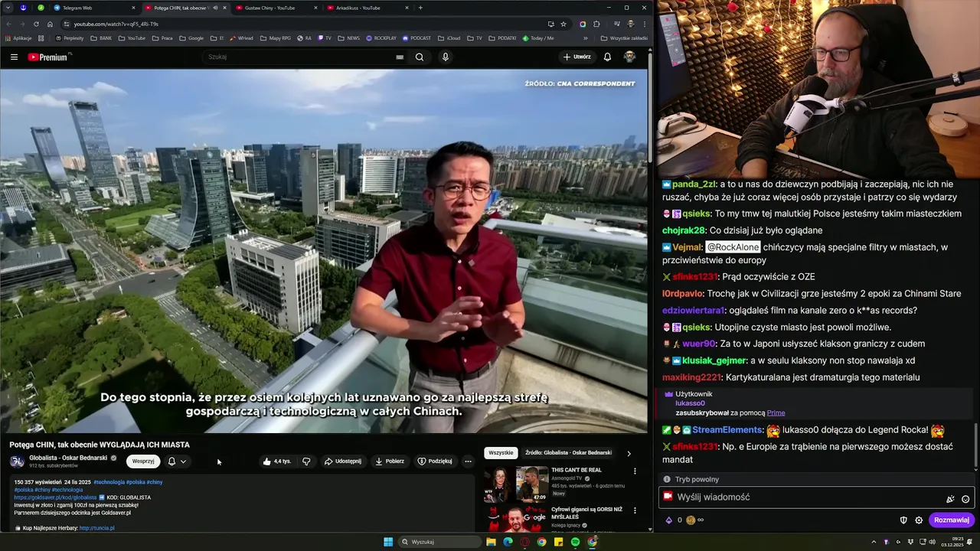This screenshot has height=551, width=980.
Task: Expand hidden system tray icons
Action: coord(874,542)
